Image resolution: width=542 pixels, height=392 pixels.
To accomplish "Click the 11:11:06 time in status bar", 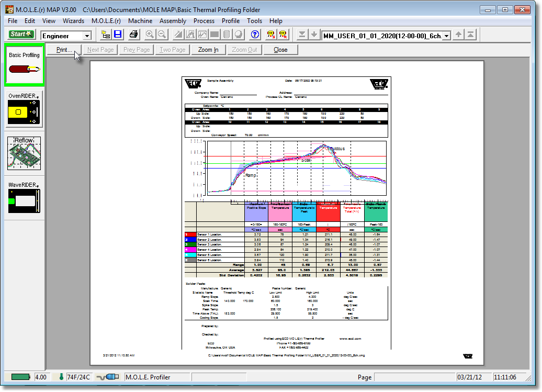I will (505, 377).
